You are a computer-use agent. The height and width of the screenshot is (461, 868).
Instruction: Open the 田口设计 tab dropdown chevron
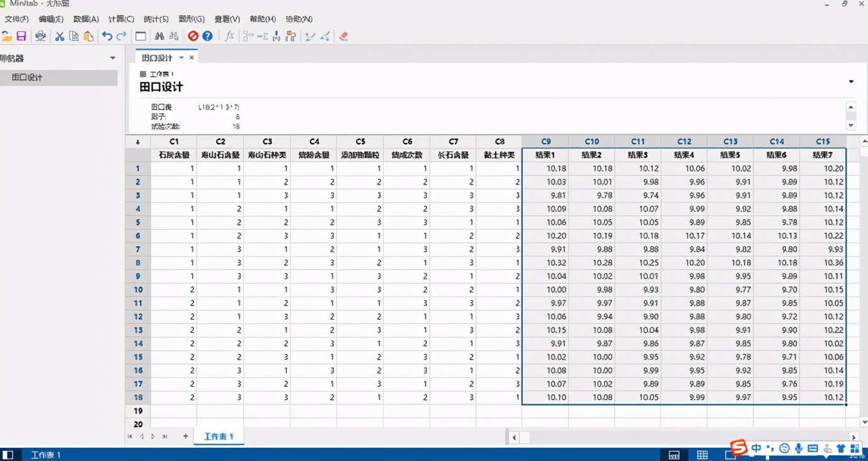tap(181, 57)
